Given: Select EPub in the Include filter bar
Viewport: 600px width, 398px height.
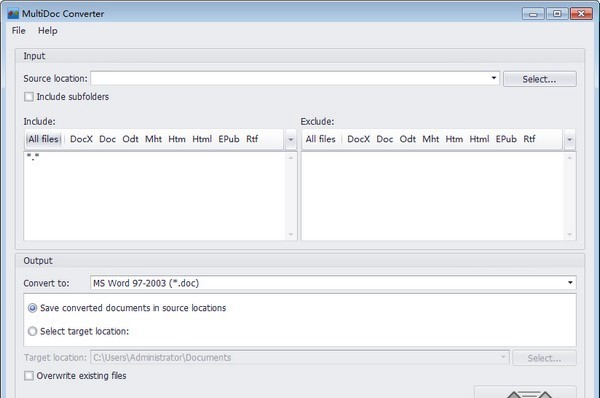Looking at the screenshot, I should [x=229, y=139].
